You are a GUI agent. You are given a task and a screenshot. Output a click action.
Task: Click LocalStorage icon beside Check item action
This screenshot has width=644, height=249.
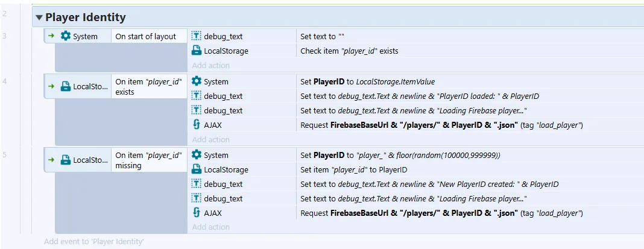(197, 51)
